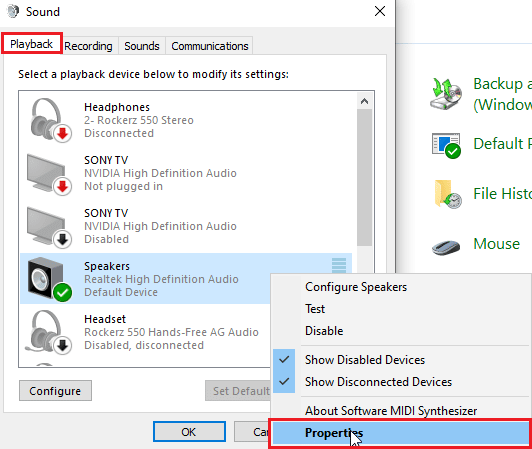Open Default Programs icon in Control Panel
This screenshot has width=532, height=449.
click(x=446, y=146)
